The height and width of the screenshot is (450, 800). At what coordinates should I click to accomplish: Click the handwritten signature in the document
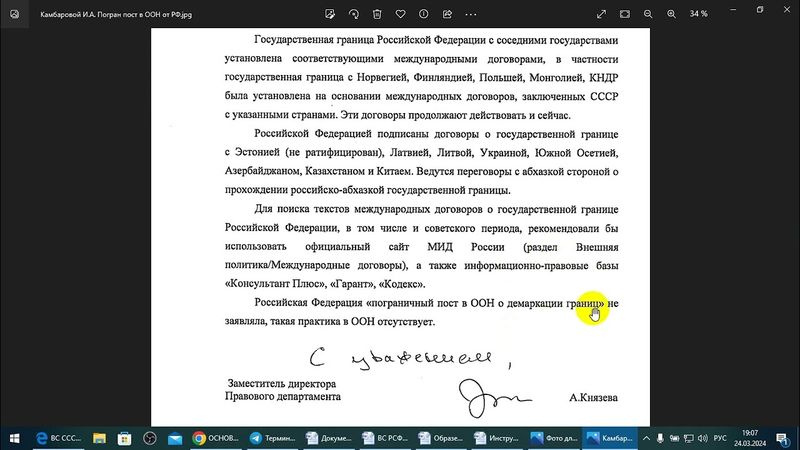[494, 397]
